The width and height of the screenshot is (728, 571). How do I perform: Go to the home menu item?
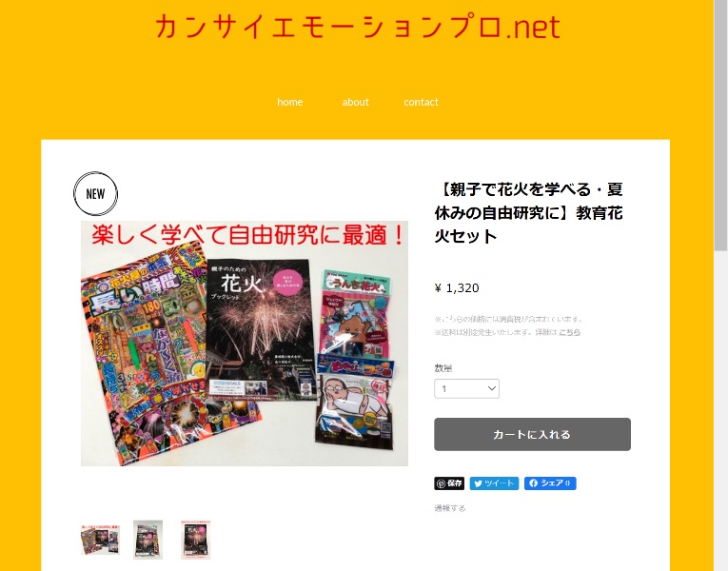click(x=289, y=102)
